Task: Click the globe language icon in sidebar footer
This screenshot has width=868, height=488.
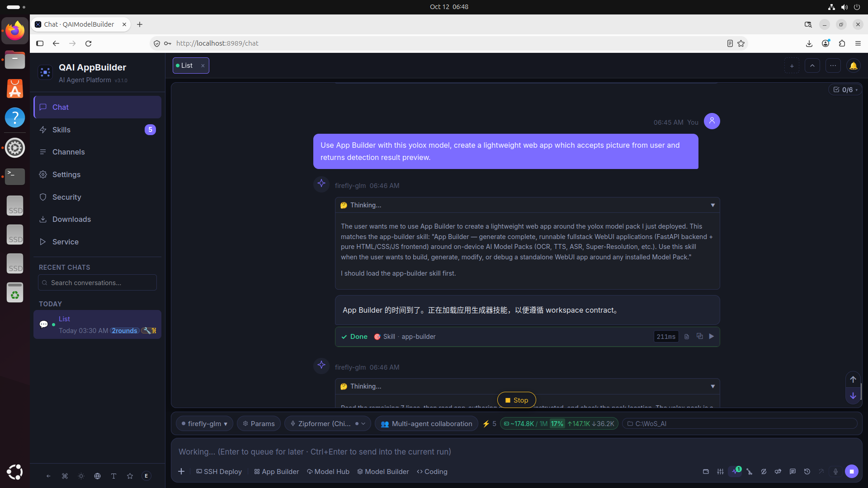Action: (x=97, y=476)
